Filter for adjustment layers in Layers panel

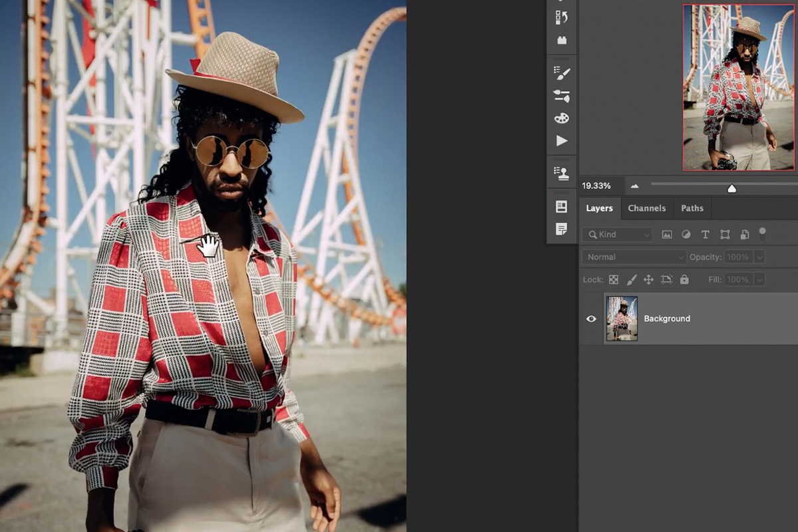tap(686, 234)
